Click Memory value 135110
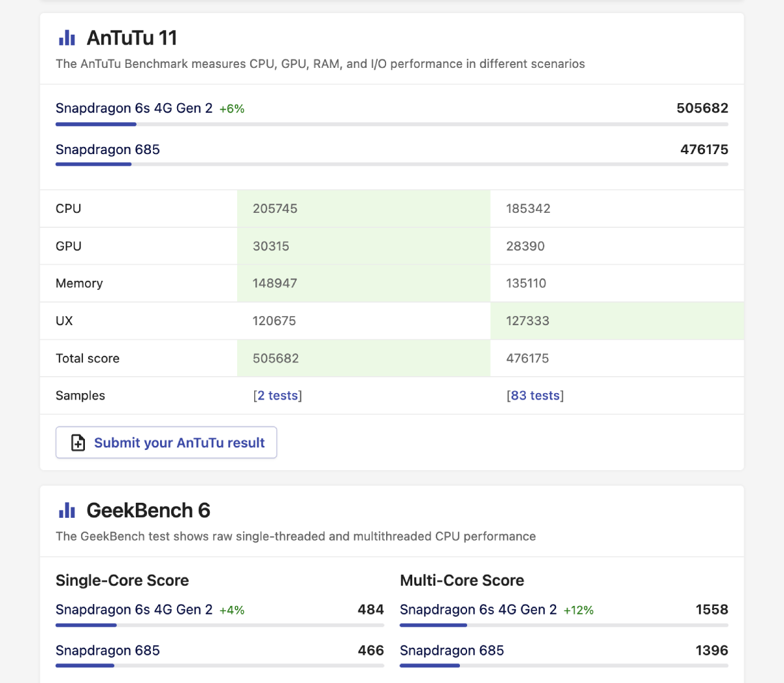This screenshot has height=683, width=784. click(x=526, y=283)
